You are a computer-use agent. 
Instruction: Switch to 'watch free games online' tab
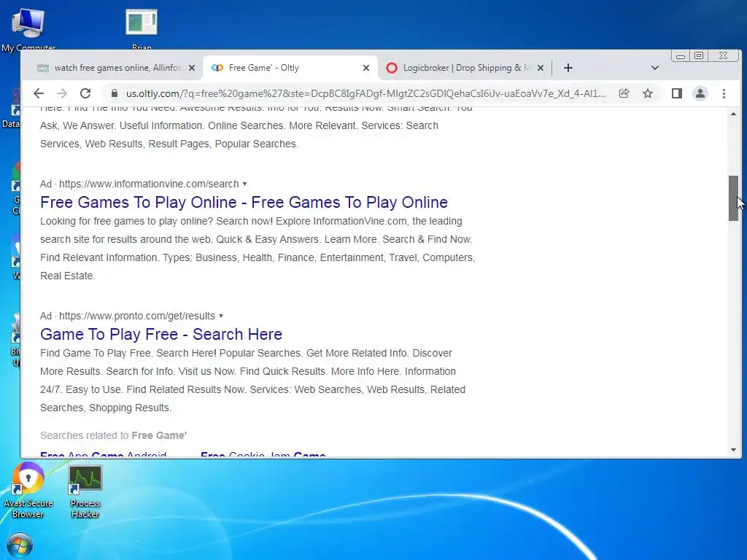[117, 68]
